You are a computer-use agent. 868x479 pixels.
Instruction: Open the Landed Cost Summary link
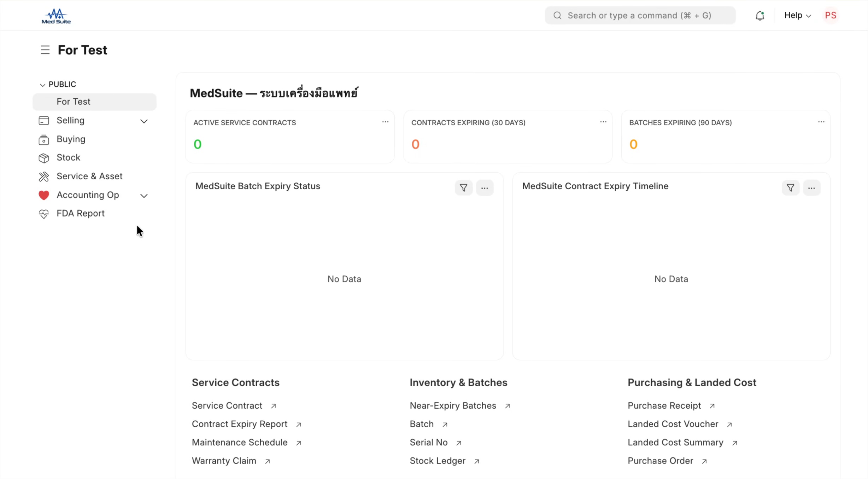click(675, 442)
